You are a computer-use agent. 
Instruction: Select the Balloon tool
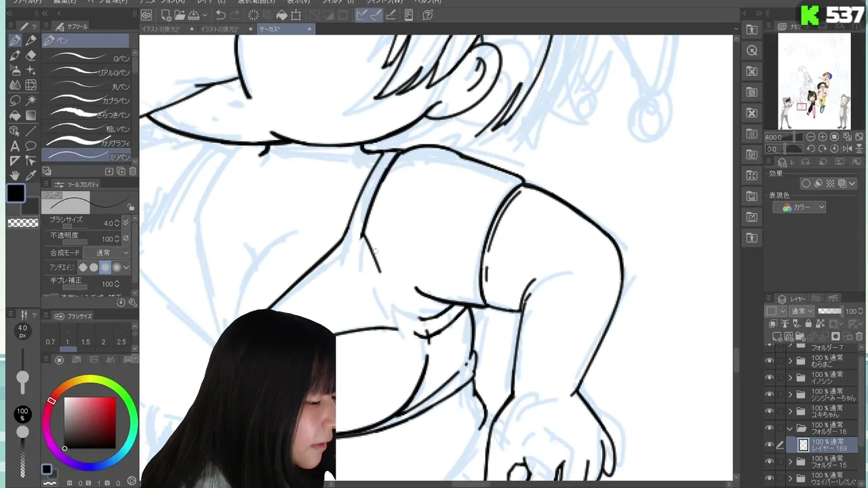point(31,146)
